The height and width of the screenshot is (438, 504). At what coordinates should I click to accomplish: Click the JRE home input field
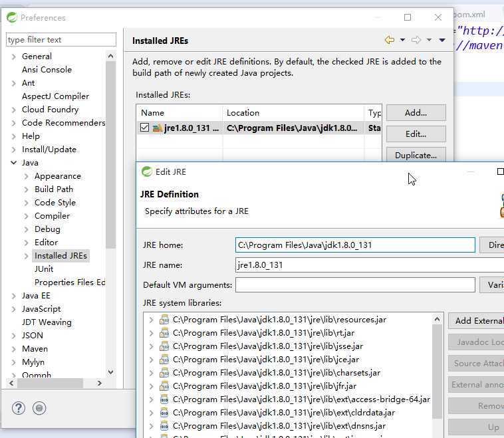(x=355, y=245)
